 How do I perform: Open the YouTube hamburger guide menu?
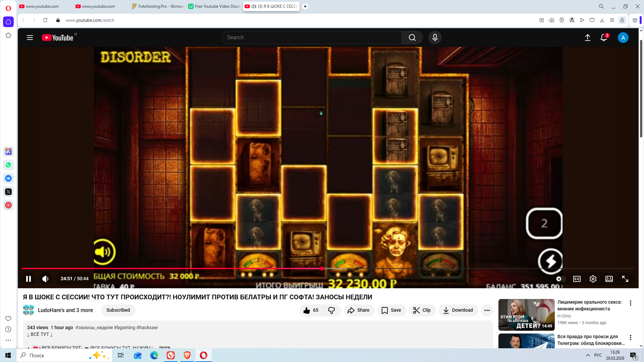coord(30,38)
